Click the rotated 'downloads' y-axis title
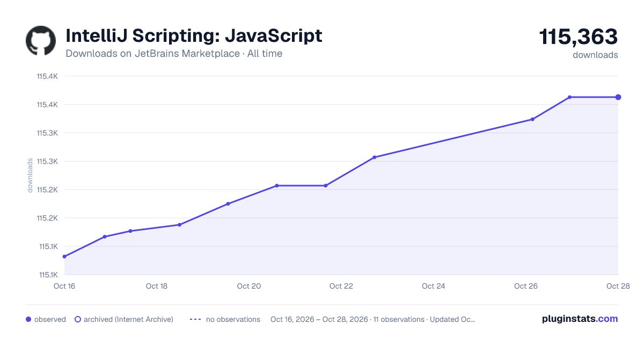Viewport: 644px width, 338px height. [30, 175]
